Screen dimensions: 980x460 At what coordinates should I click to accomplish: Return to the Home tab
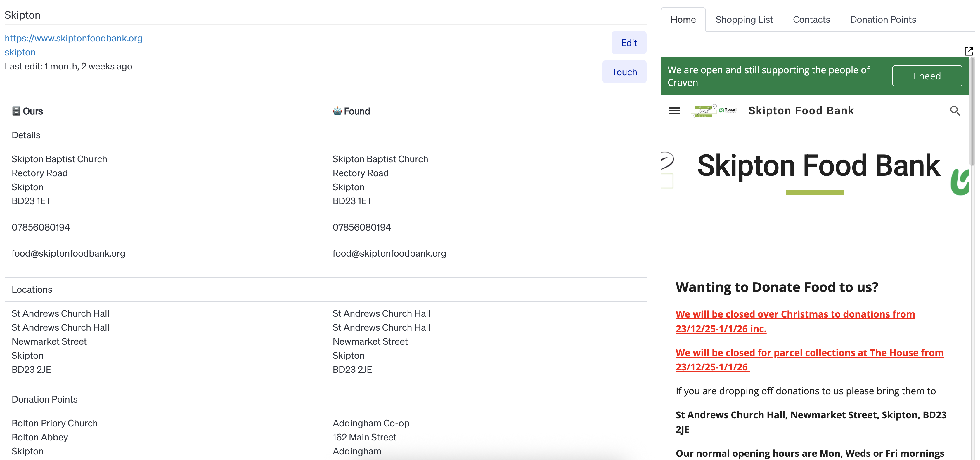[x=683, y=19]
